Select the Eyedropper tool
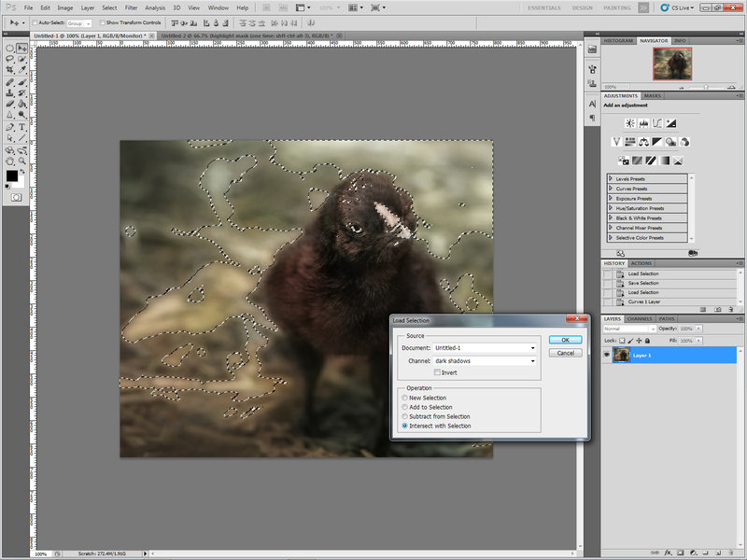 21,69
